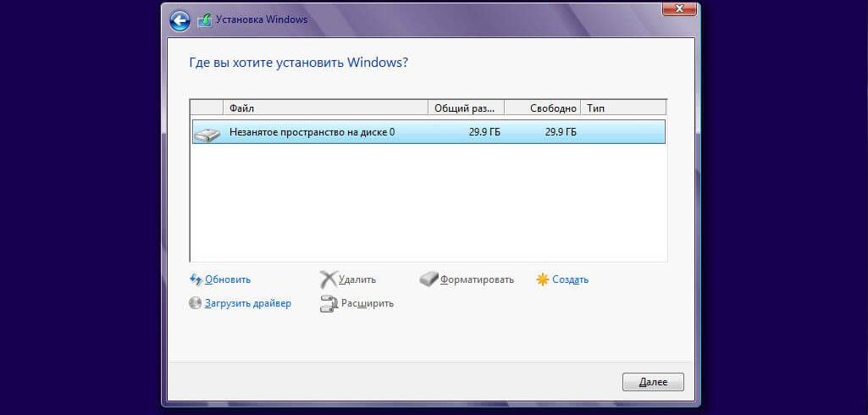Click the refresh arrows icon beside Обновить
The width and height of the screenshot is (868, 415).
196,280
